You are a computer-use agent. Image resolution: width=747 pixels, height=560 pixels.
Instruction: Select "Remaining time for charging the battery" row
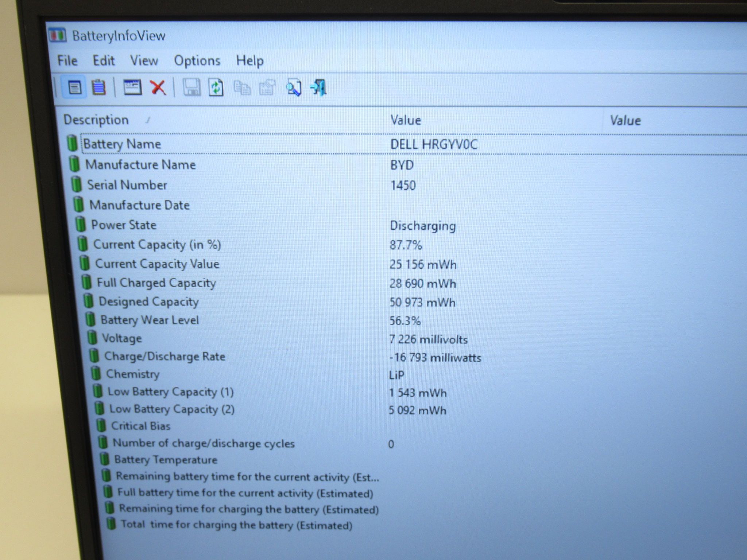(249, 509)
